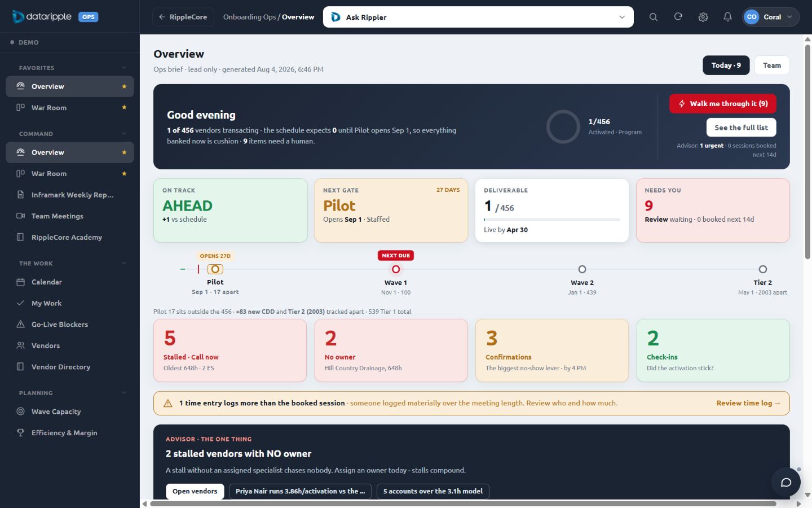Click the OPS badge next to the logo
Screen dimensions: 812x508
coord(89,17)
